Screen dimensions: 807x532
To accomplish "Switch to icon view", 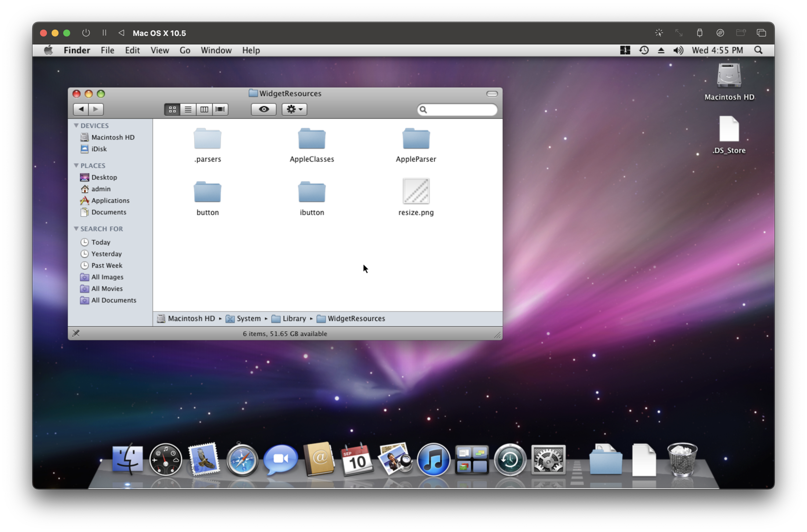I will point(172,109).
